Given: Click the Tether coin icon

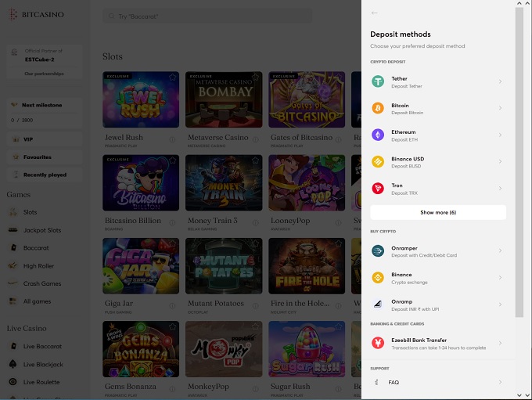Looking at the screenshot, I should coord(378,81).
